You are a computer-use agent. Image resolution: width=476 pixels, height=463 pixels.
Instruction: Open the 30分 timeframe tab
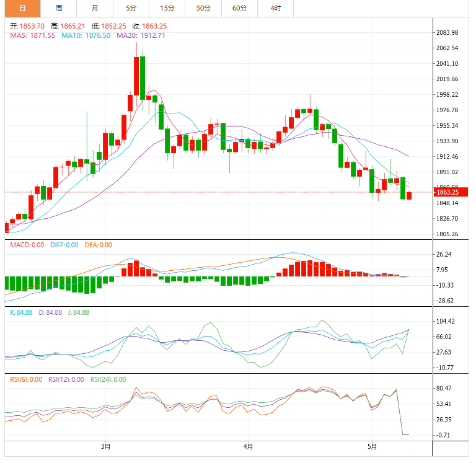point(203,9)
